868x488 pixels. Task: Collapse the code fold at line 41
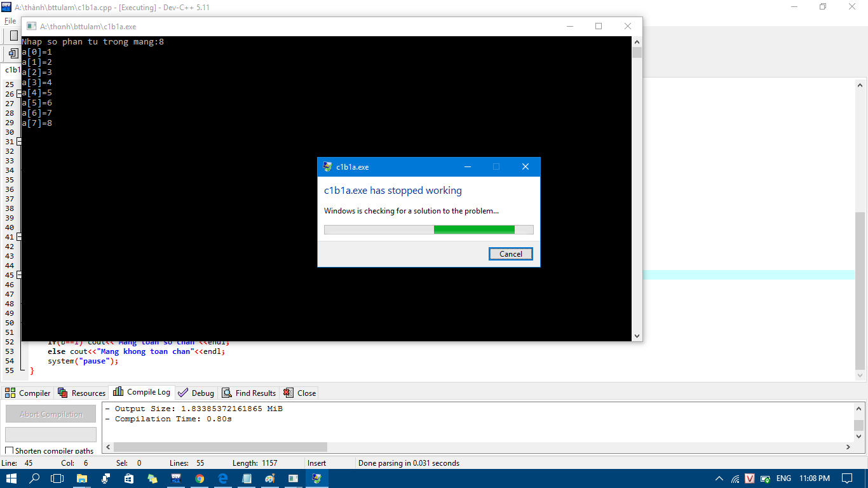(x=19, y=237)
